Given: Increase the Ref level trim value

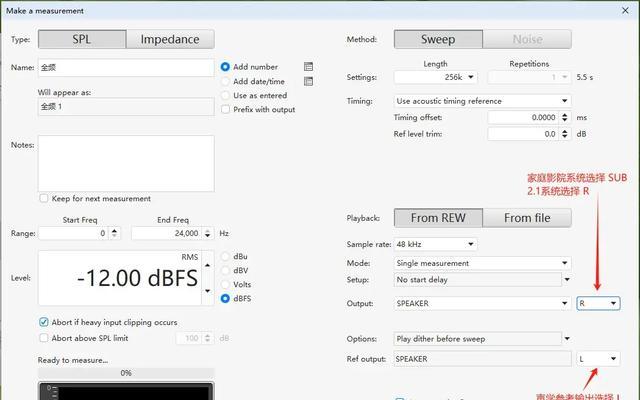Looking at the screenshot, I should coord(565,131).
